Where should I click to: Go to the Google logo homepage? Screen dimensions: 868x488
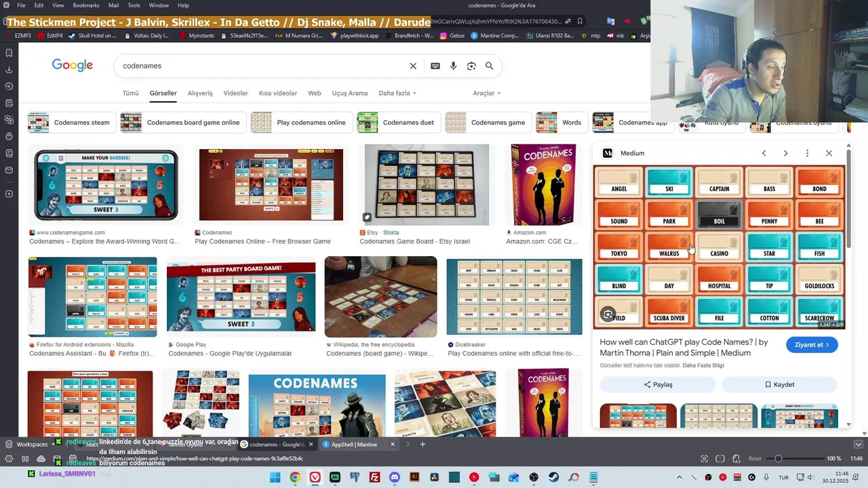point(73,65)
